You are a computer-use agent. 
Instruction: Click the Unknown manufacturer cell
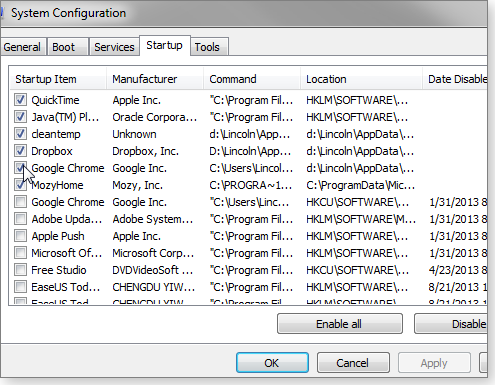[x=134, y=134]
